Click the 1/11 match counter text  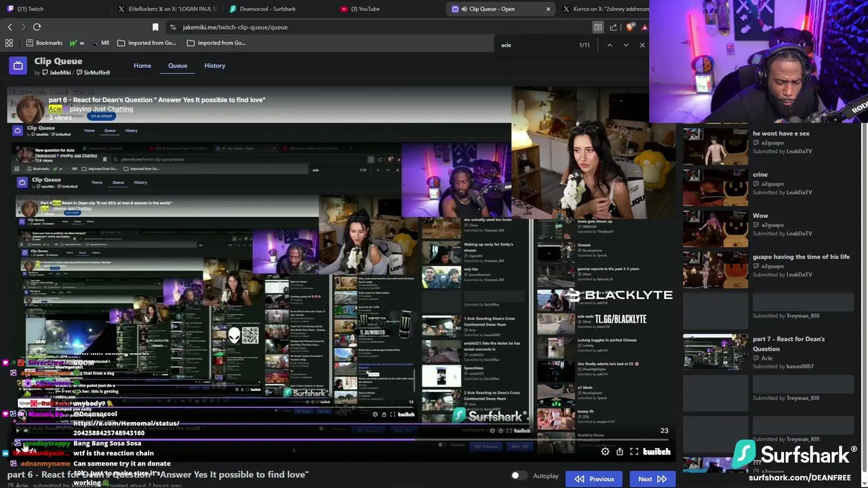click(x=585, y=45)
